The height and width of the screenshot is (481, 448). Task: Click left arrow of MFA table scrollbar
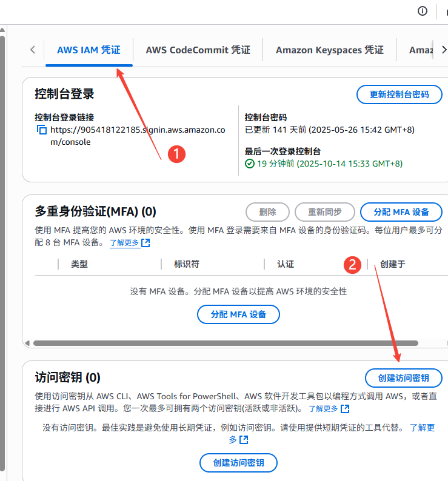(26, 343)
